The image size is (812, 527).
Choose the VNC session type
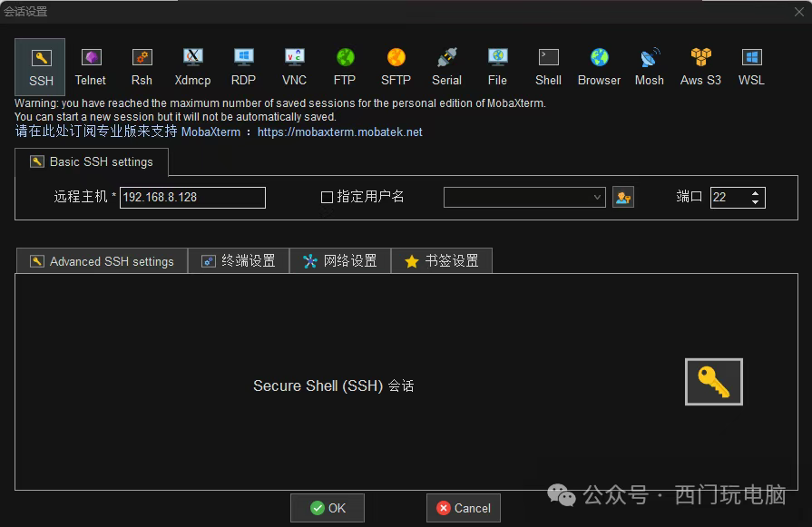click(294, 67)
